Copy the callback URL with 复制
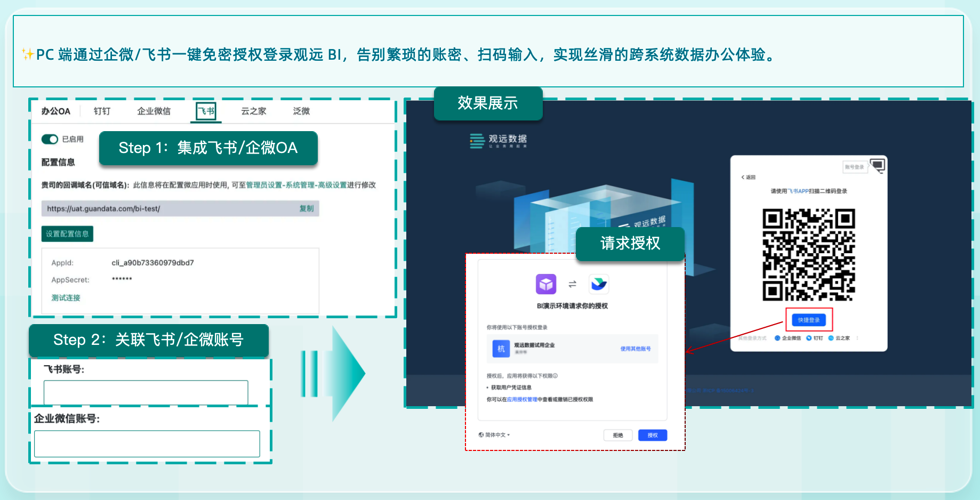 (306, 208)
